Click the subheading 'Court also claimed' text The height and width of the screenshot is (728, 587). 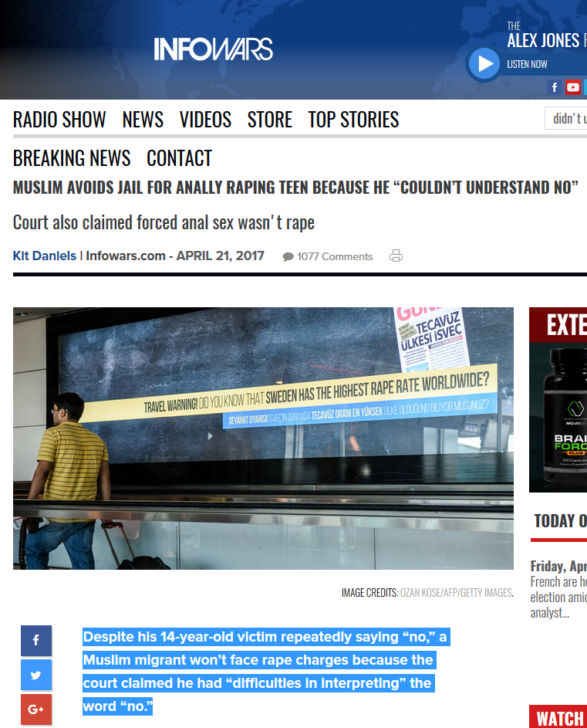pyautogui.click(x=164, y=222)
